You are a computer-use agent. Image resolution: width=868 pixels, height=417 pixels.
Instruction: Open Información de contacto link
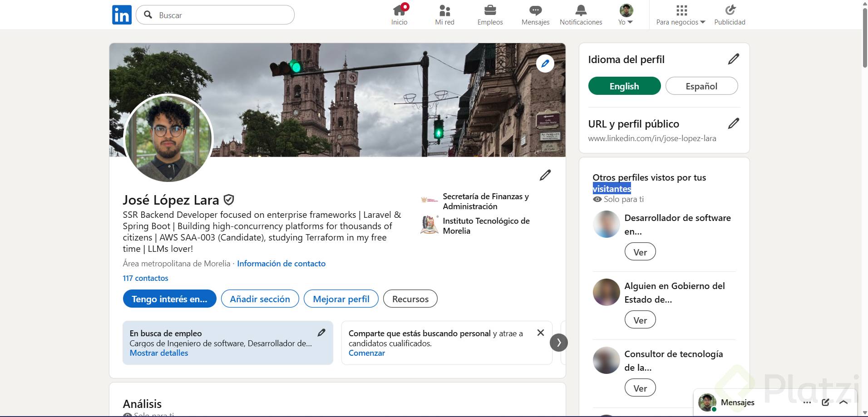coord(281,263)
